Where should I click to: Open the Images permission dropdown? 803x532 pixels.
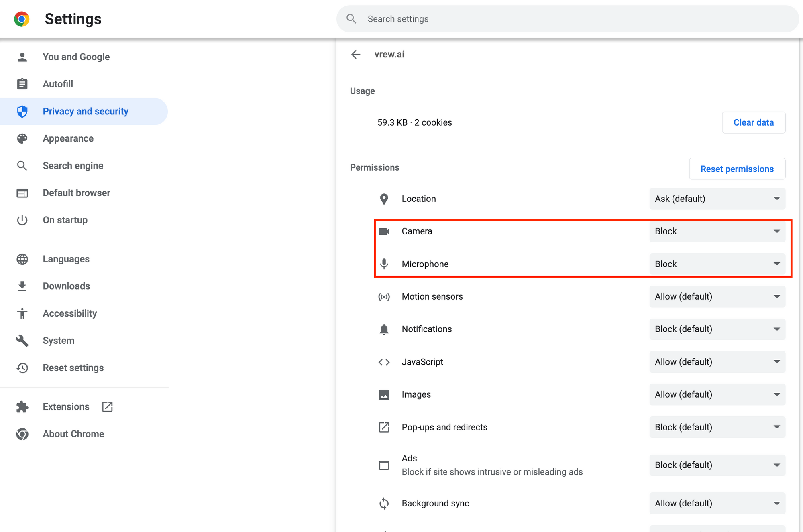click(717, 394)
